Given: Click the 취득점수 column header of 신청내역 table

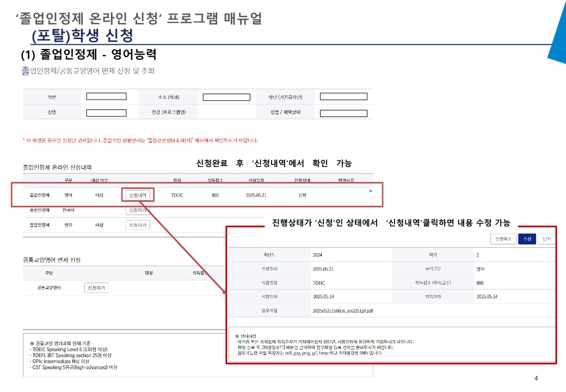Looking at the screenshot, I should (215, 180).
